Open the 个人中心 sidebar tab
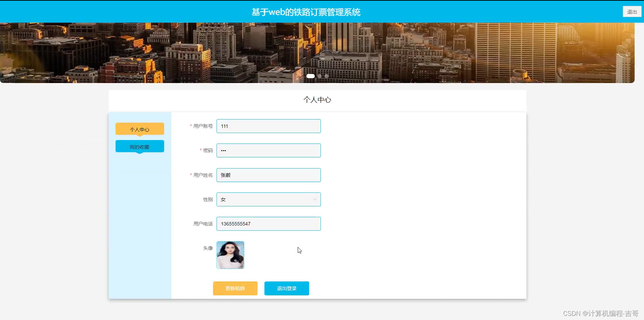644x320 pixels. 139,129
